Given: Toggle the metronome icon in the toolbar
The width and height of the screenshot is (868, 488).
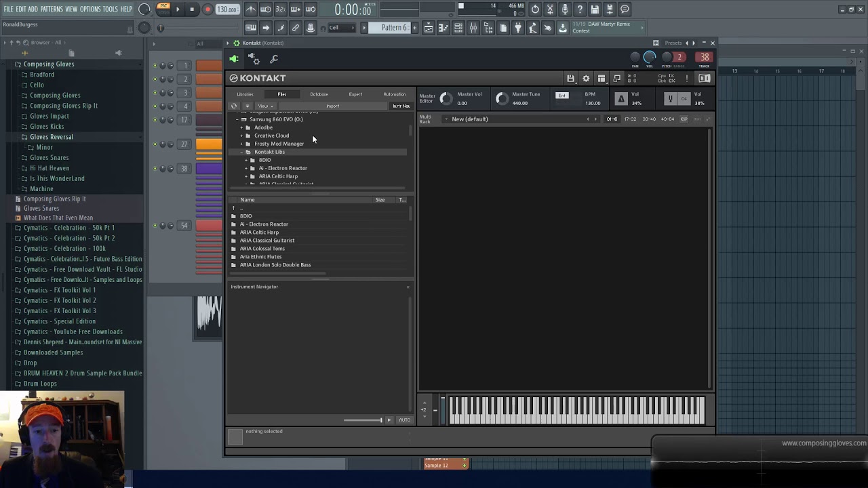Looking at the screenshot, I should (250, 9).
